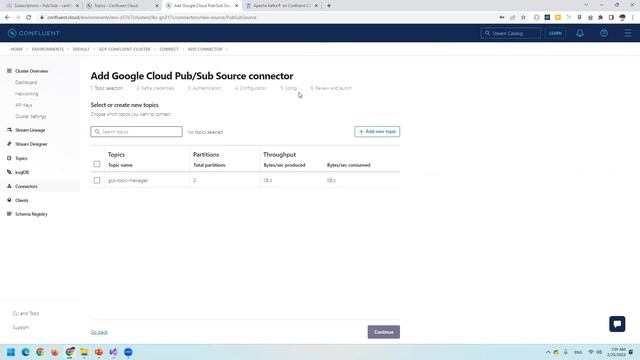Screen dimensions: 640x360
Task: Click the Stream Lineage sidebar icon
Action: (9, 130)
